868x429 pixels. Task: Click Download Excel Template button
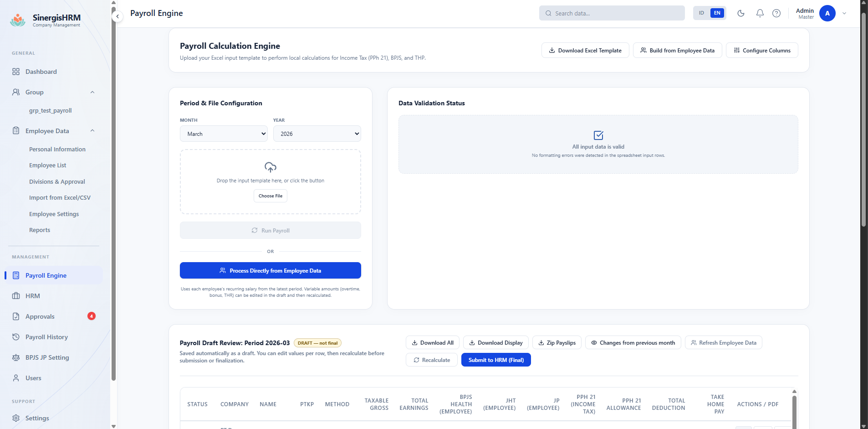pyautogui.click(x=585, y=50)
